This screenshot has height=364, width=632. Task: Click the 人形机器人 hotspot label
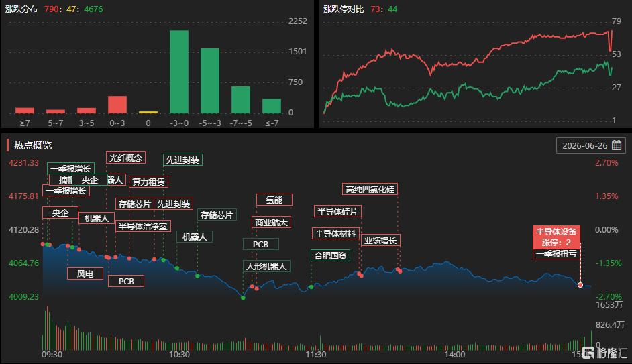click(x=266, y=266)
